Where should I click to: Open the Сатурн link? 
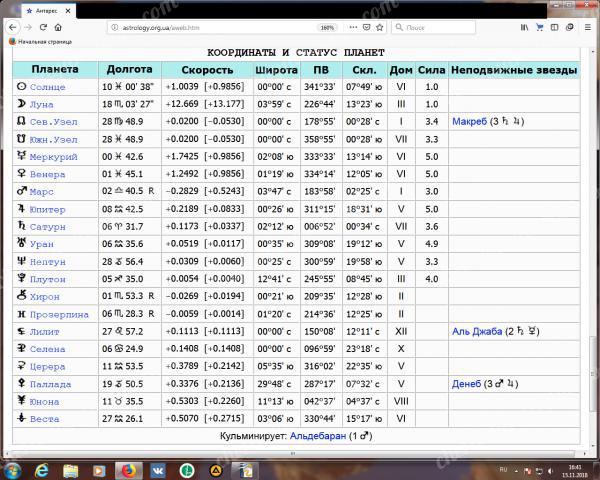pos(47,227)
